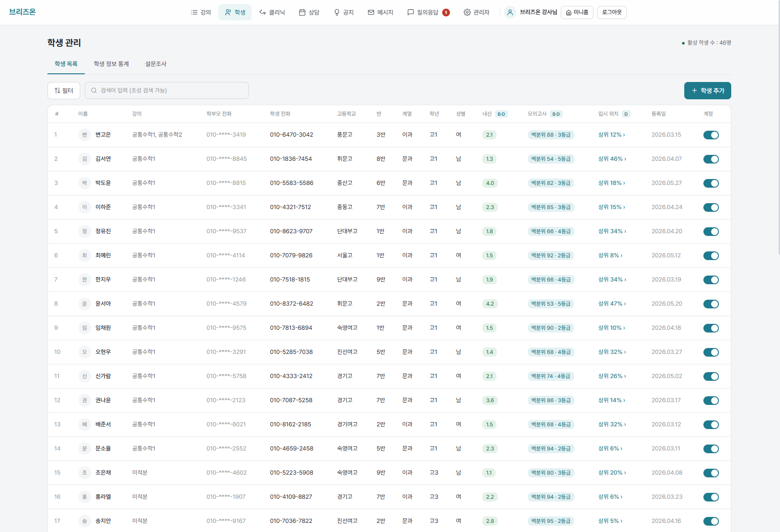The height and width of the screenshot is (532, 780).
Task: Open the 메시지 envelope icon
Action: click(371, 12)
